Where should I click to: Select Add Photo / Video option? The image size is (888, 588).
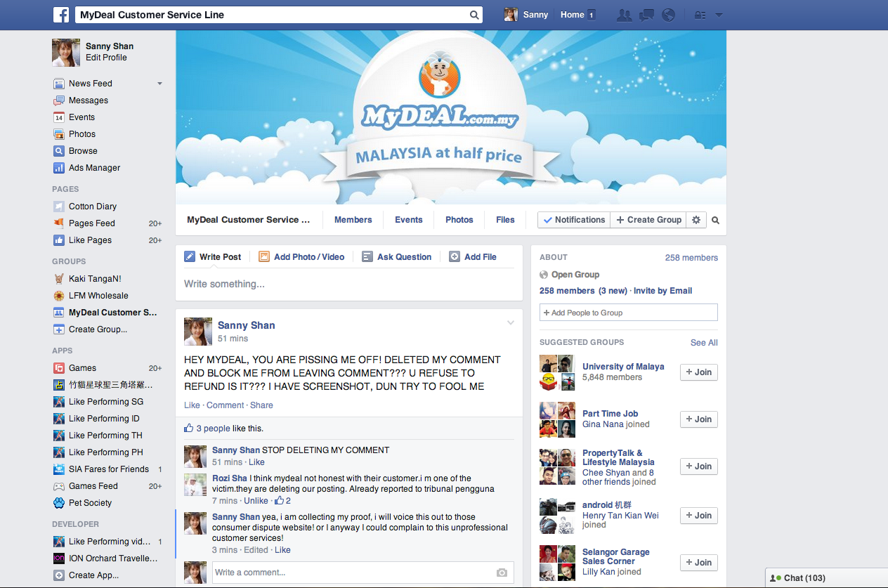click(x=301, y=257)
